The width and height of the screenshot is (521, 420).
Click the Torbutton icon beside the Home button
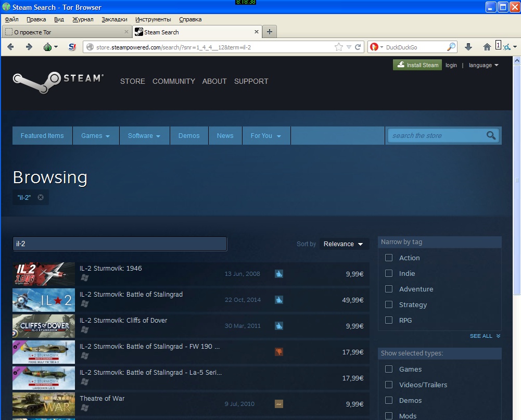click(x=506, y=47)
